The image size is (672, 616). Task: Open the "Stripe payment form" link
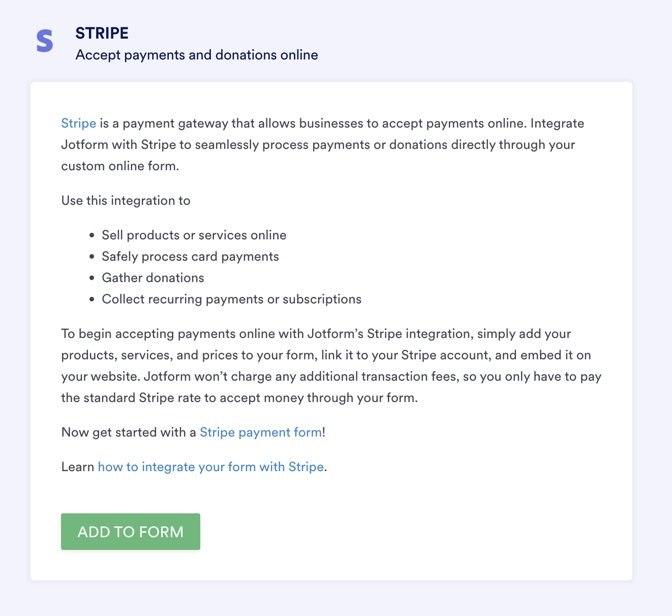pyautogui.click(x=261, y=433)
